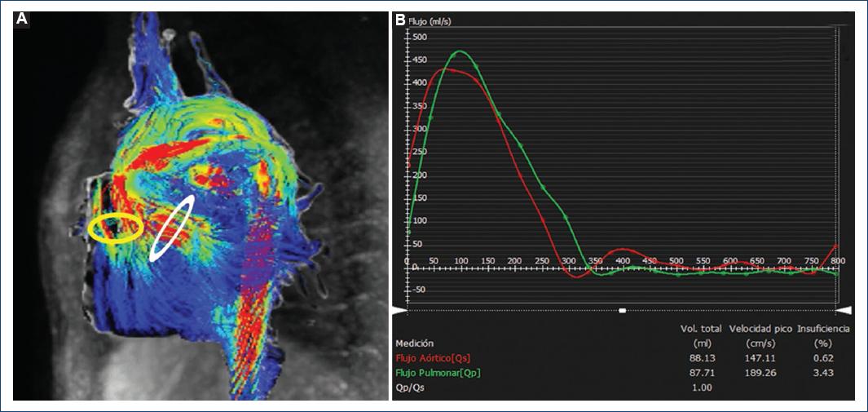This screenshot has height=412, width=868.
Task: Select the Flujo Pulmonar[Qp] measurement row
Action: (436, 372)
